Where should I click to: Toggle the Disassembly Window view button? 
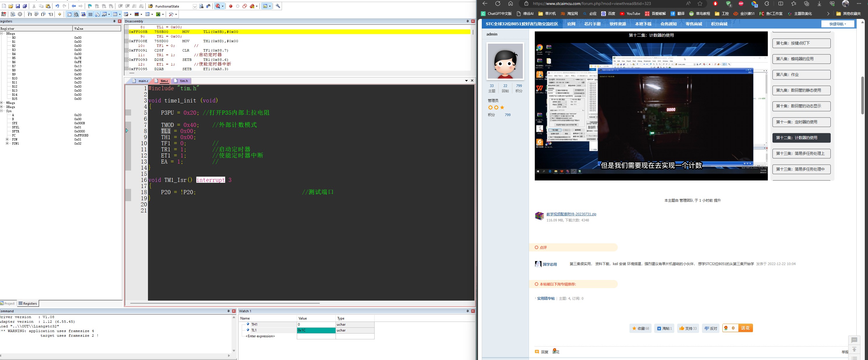pos(76,14)
